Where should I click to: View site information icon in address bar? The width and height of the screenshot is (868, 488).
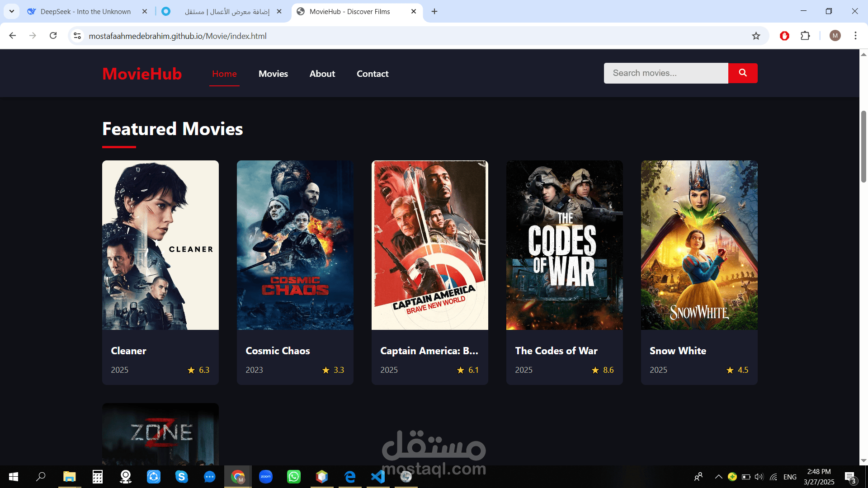77,36
